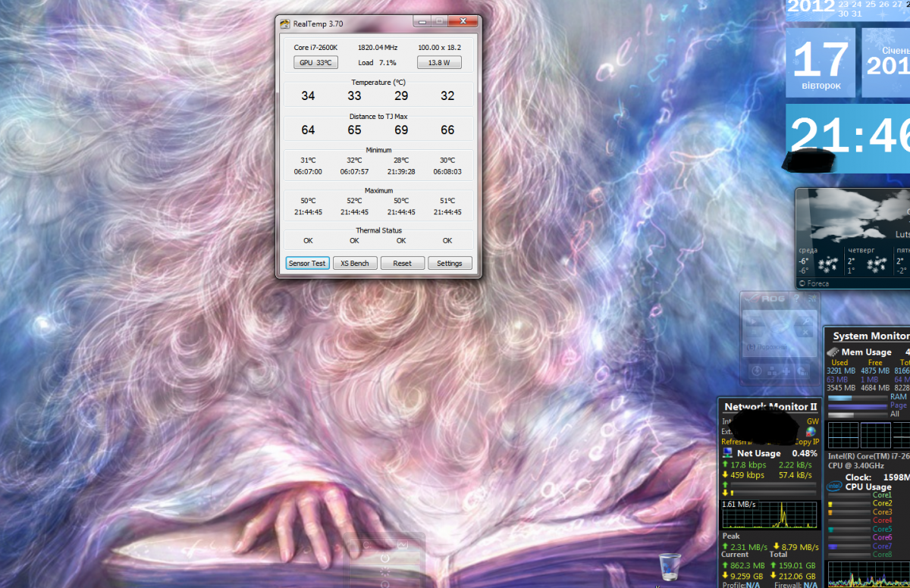
Task: Click the RAM usage bar in System Monitor
Action: click(x=857, y=397)
